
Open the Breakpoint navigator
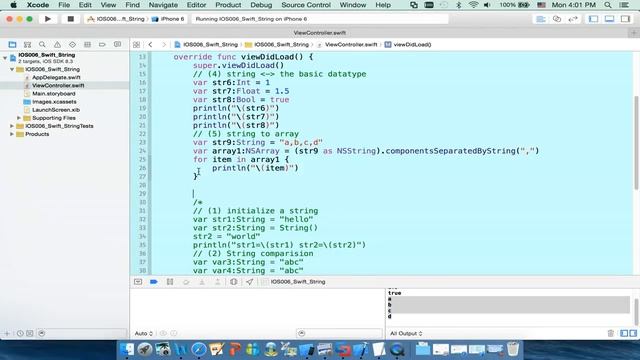[x=102, y=44]
